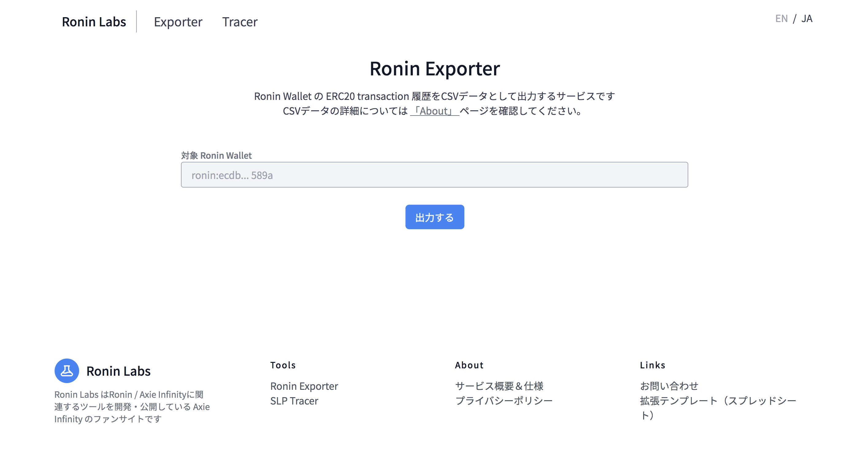Click the ERC20 transaction description line
The image size is (868, 475).
tap(434, 96)
